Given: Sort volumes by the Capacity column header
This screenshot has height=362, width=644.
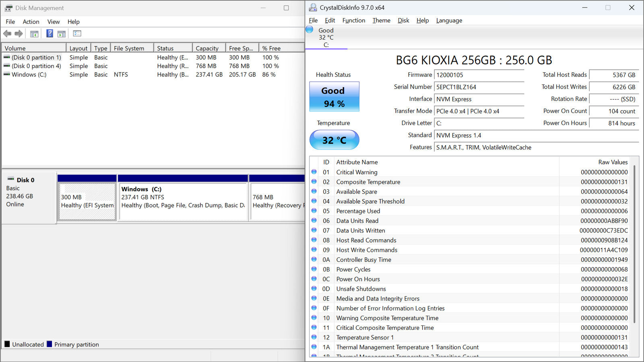Looking at the screenshot, I should [x=207, y=48].
